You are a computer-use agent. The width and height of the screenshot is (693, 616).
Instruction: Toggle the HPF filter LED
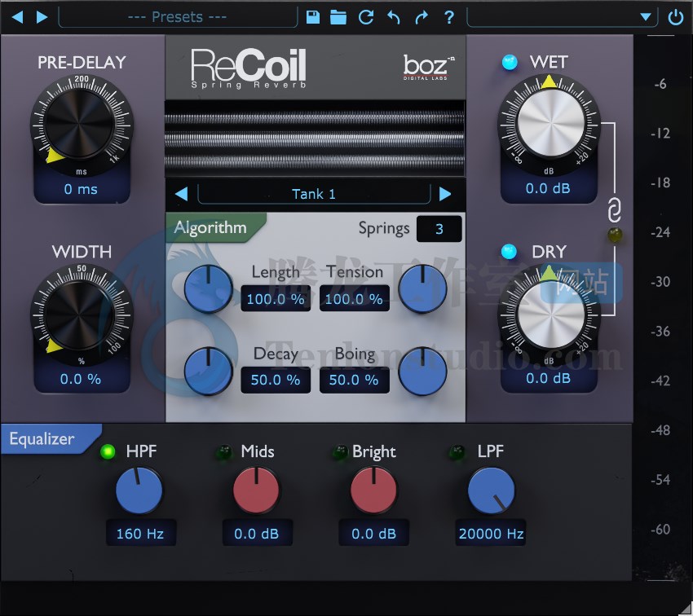click(x=108, y=451)
